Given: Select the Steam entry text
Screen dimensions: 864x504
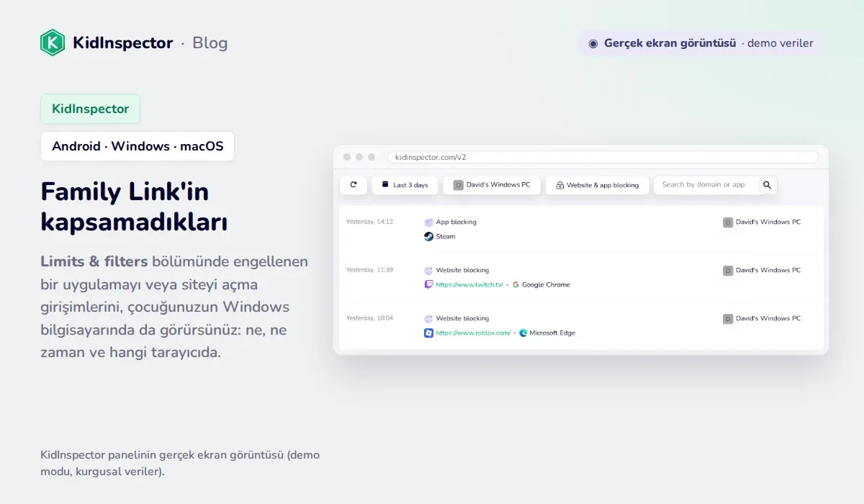Looking at the screenshot, I should [x=446, y=236].
